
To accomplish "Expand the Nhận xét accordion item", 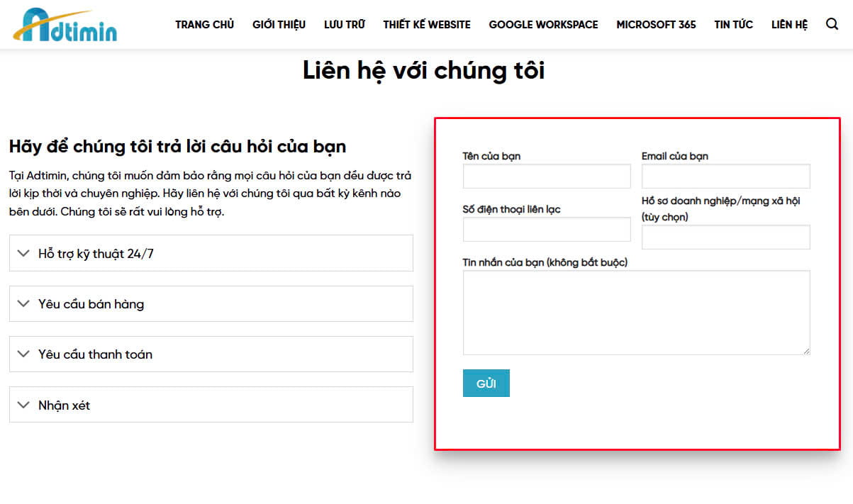I will click(x=211, y=405).
